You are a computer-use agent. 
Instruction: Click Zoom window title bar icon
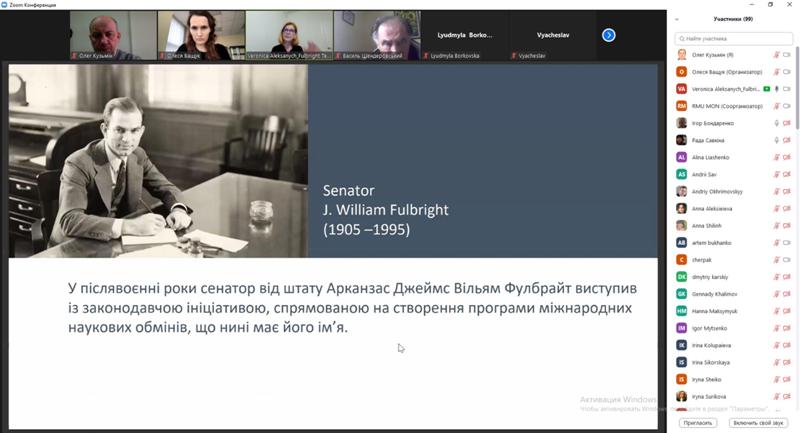tap(4, 5)
